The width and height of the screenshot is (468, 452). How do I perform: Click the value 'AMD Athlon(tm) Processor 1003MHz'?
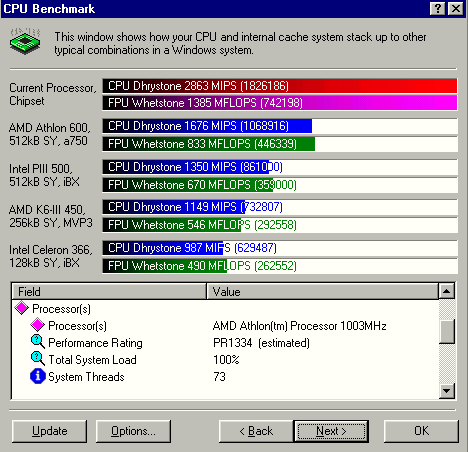(299, 326)
